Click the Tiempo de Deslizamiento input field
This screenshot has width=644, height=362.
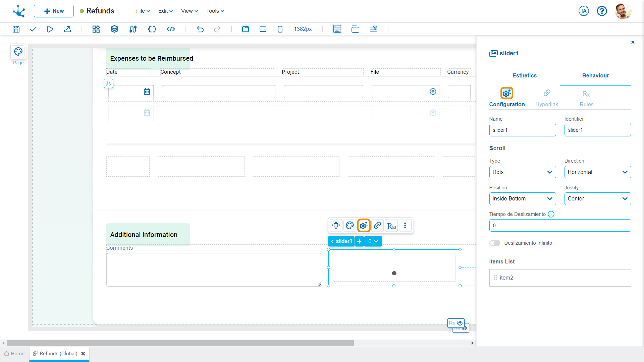(560, 226)
